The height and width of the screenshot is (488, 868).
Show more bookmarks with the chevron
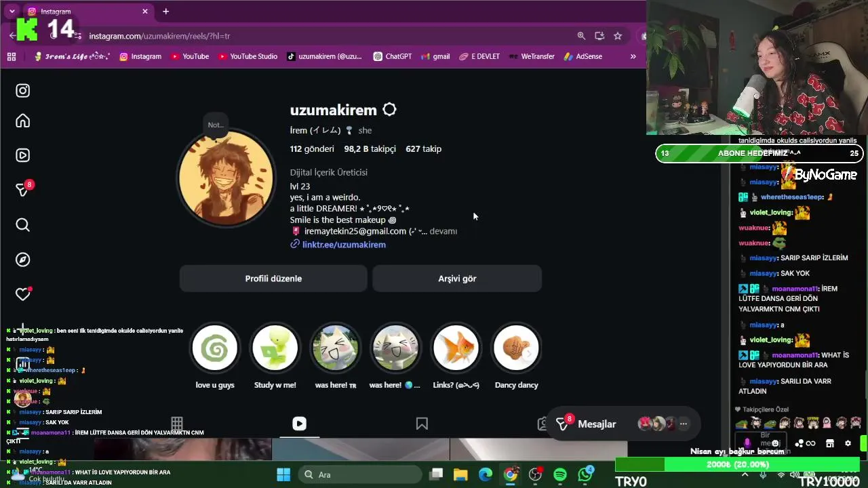633,57
